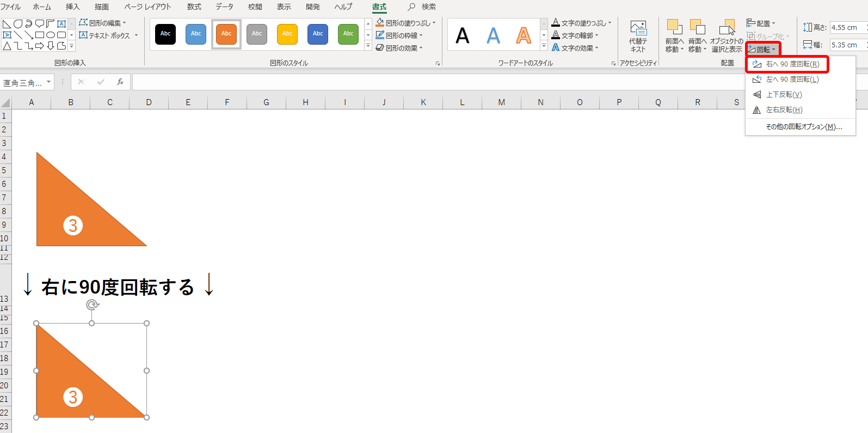Apply the black Abc shape style
Viewport: 868px width, 433px height.
pos(165,34)
